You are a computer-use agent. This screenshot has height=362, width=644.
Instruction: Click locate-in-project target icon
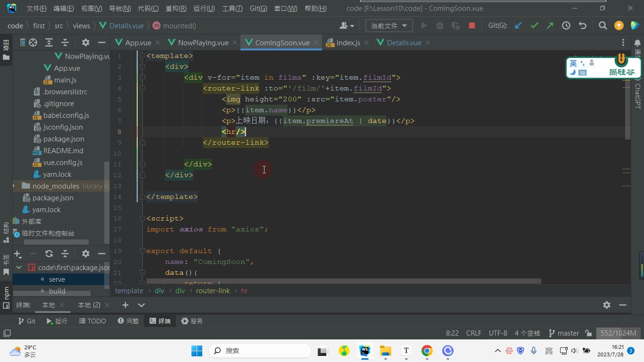tap(33, 42)
